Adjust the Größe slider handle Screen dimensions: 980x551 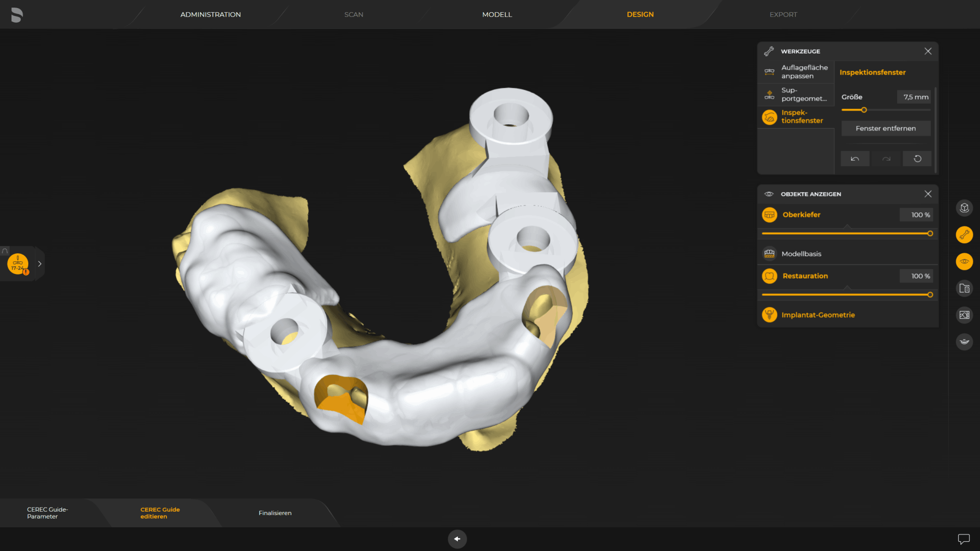click(864, 110)
